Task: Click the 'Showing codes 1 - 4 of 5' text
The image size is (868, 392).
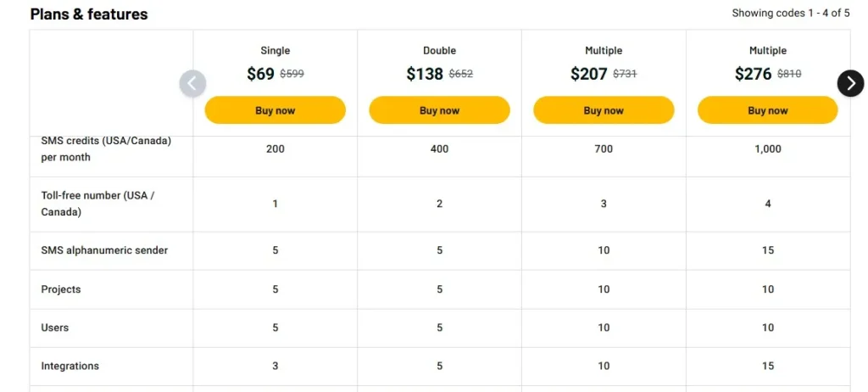Action: pos(791,14)
